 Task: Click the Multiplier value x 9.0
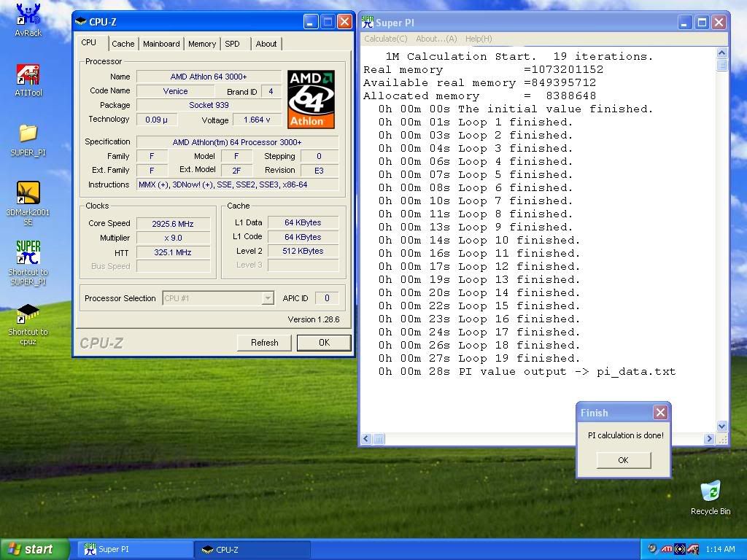[x=173, y=238]
